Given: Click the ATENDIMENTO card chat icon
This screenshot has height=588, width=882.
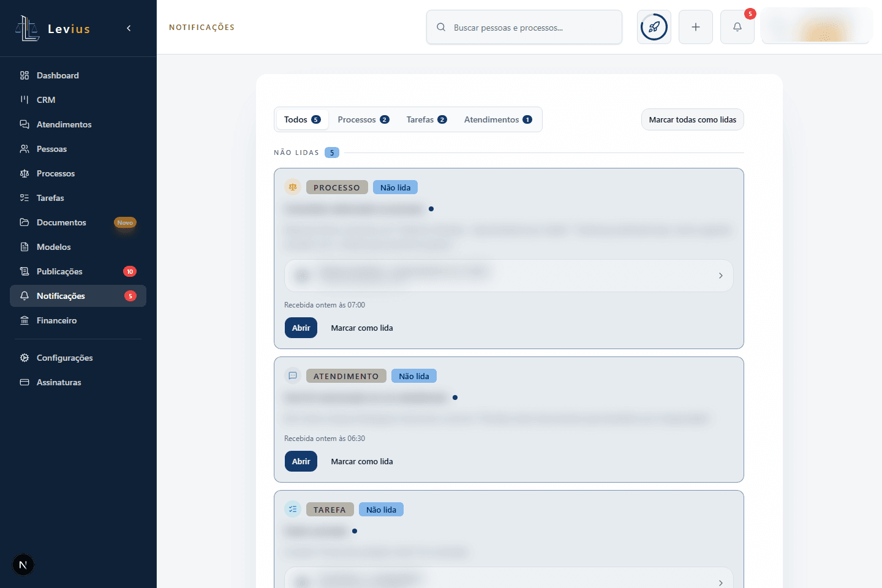Looking at the screenshot, I should pos(293,376).
